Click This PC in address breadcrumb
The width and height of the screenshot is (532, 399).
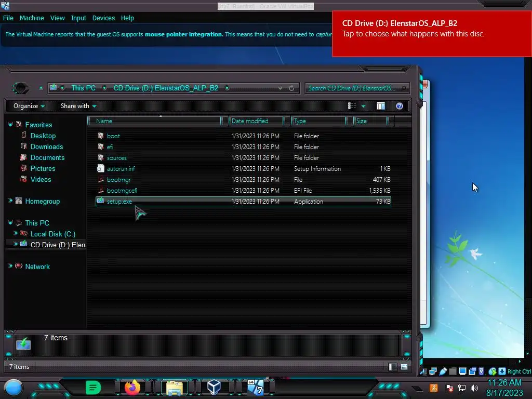coord(83,88)
